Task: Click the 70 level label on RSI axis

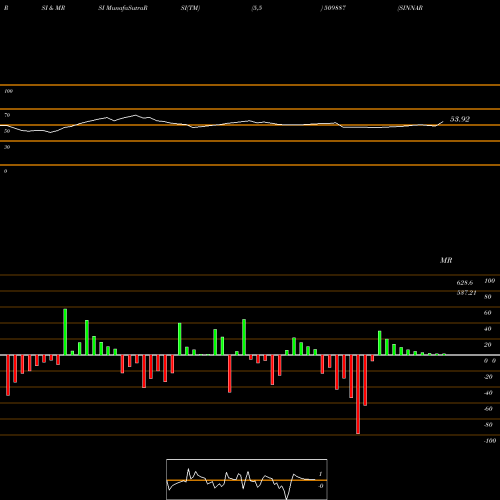Action: tap(7, 115)
